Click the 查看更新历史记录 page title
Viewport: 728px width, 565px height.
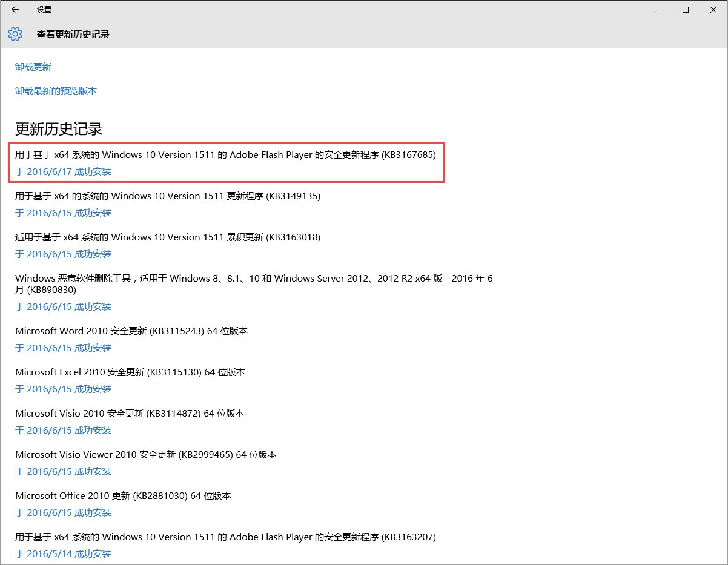[x=74, y=34]
